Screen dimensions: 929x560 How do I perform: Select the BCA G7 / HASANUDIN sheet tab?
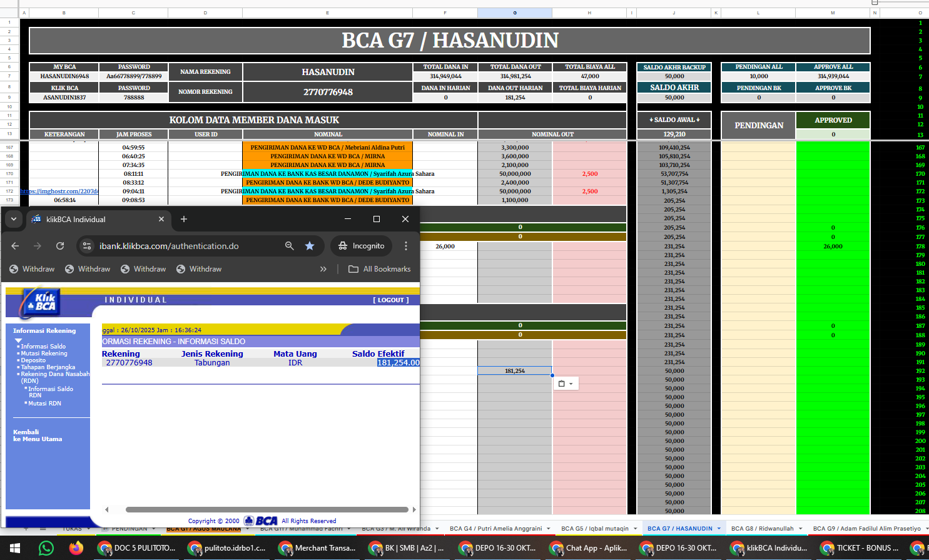[x=679, y=529]
